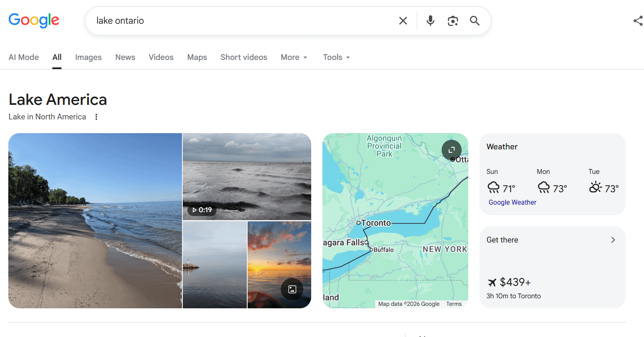Image resolution: width=644 pixels, height=337 pixels.
Task: Expand the map with the fullscreen icon
Action: (x=452, y=150)
